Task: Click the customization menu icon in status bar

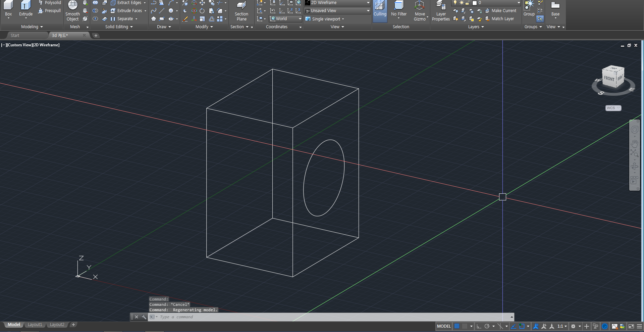Action: (640, 326)
